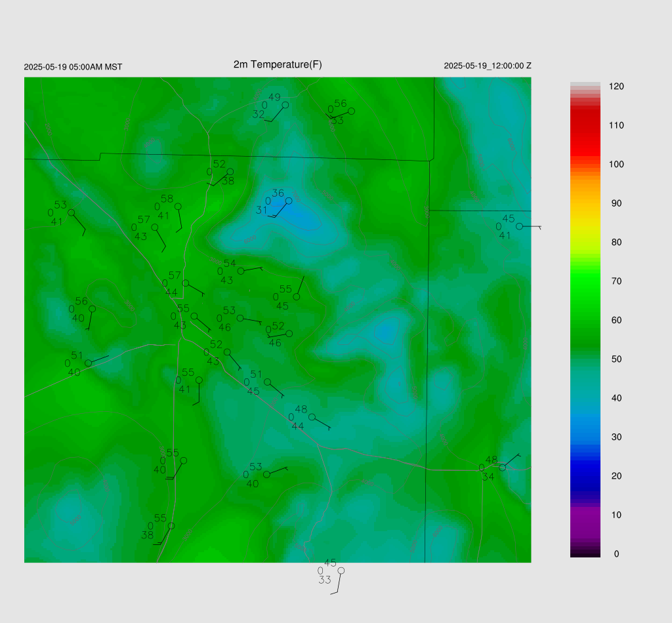Screen dimensions: 672x623
Task: Select the station circle reporting 55 over 38
Action: 171,526
